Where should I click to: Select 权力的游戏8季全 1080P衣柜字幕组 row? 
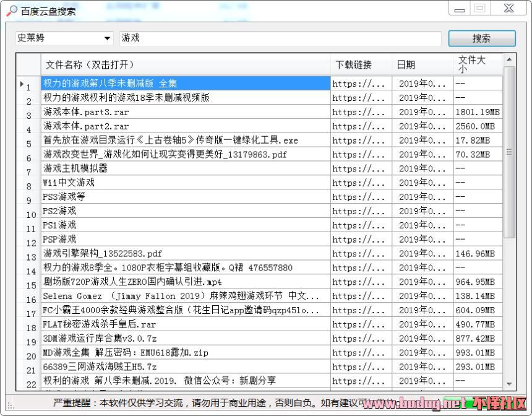(186, 267)
